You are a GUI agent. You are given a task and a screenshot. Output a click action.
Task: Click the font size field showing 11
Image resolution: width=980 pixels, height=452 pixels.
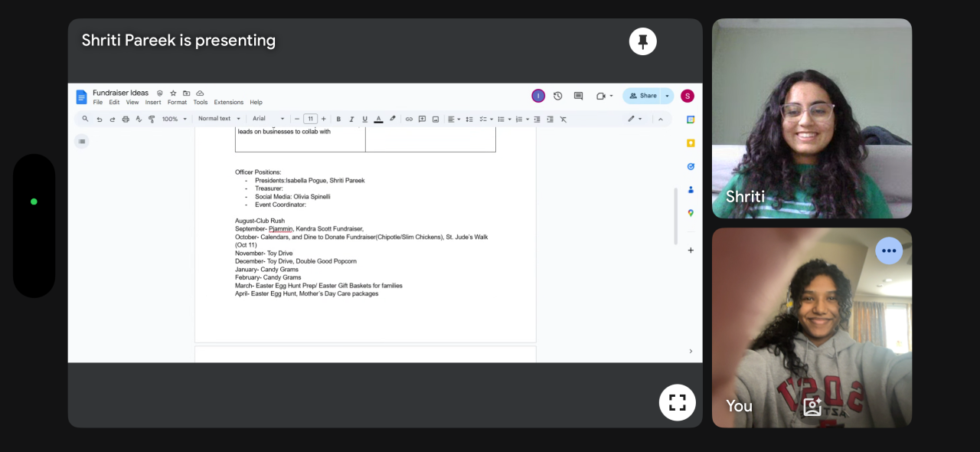(310, 119)
